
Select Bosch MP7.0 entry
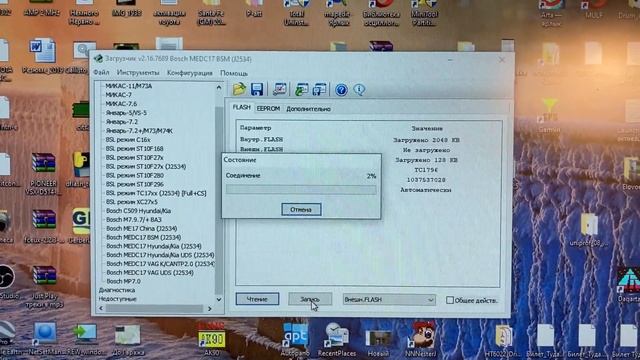click(x=123, y=281)
